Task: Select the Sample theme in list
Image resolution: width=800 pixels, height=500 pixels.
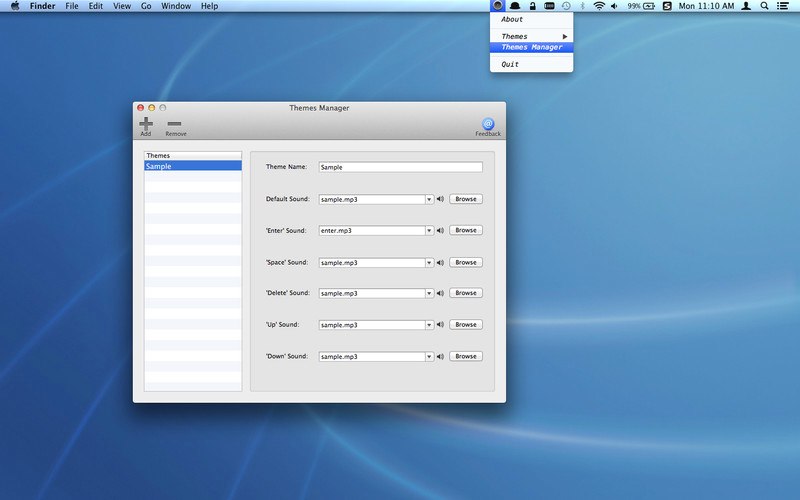Action: pyautogui.click(x=193, y=166)
